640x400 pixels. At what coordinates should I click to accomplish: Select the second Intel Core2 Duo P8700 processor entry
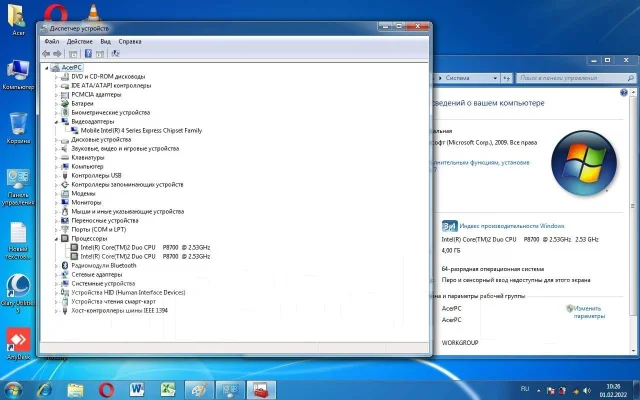[145, 256]
